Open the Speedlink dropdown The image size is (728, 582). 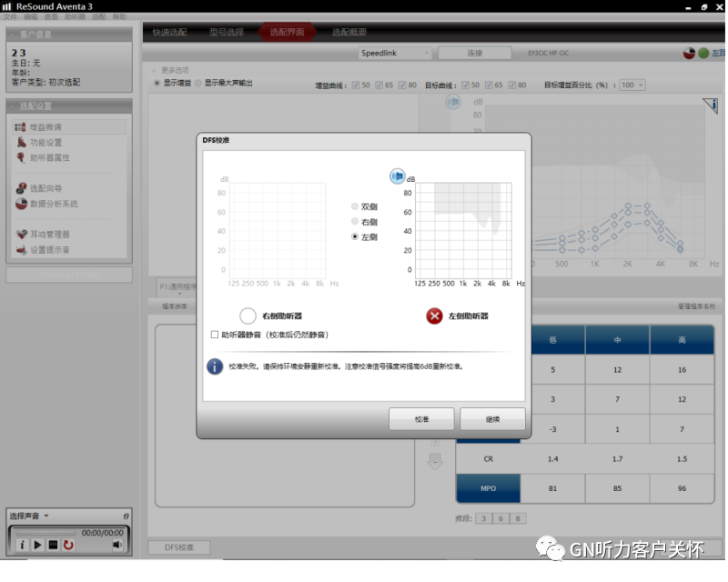point(396,54)
